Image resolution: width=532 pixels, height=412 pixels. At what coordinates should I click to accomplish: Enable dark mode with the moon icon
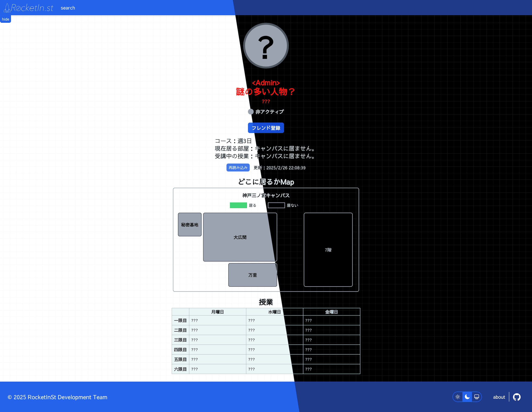click(x=467, y=397)
